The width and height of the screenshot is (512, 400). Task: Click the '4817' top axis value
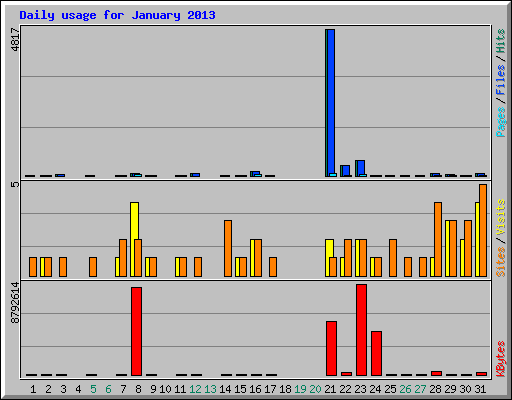click(x=15, y=40)
